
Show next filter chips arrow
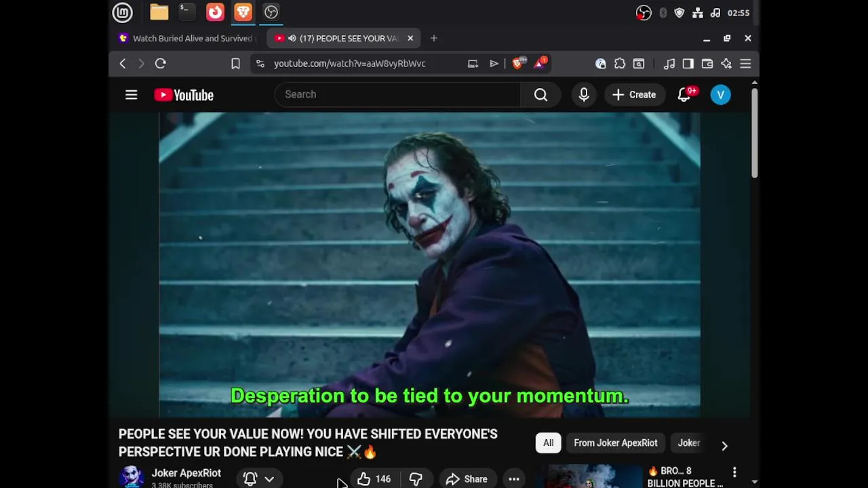click(x=724, y=445)
